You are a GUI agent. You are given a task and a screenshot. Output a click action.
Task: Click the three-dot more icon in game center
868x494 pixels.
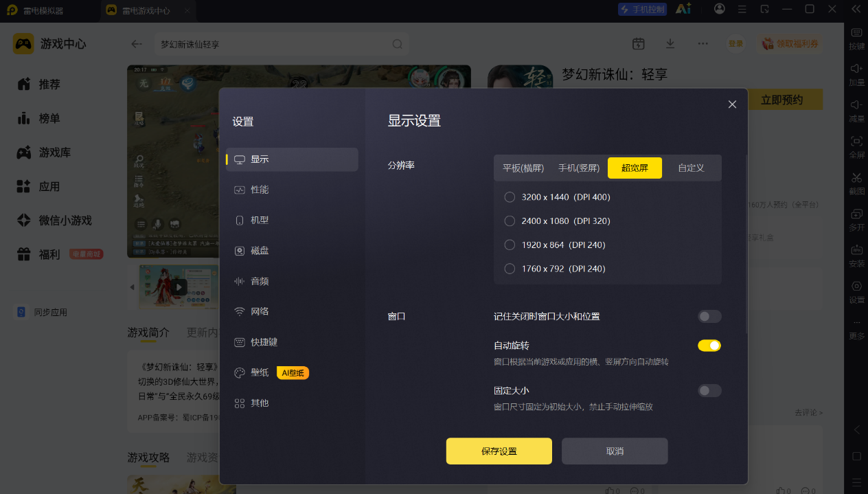coord(703,43)
